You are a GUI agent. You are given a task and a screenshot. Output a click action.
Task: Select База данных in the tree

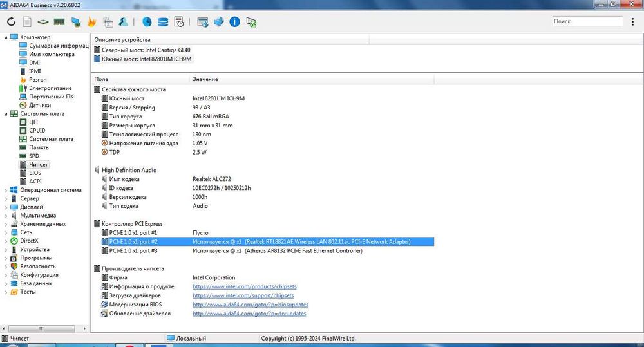pos(31,283)
